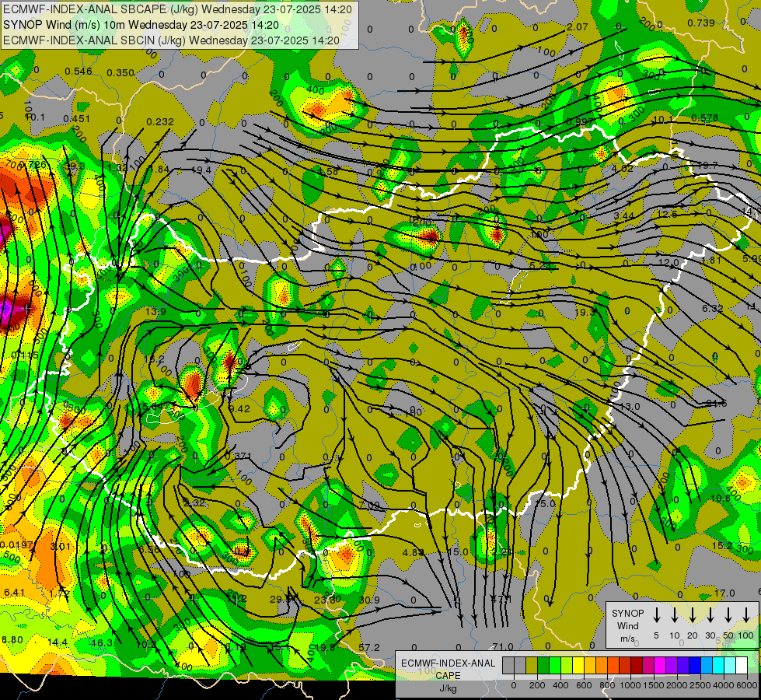
Task: Click the map value 2.07
Action: click(577, 27)
